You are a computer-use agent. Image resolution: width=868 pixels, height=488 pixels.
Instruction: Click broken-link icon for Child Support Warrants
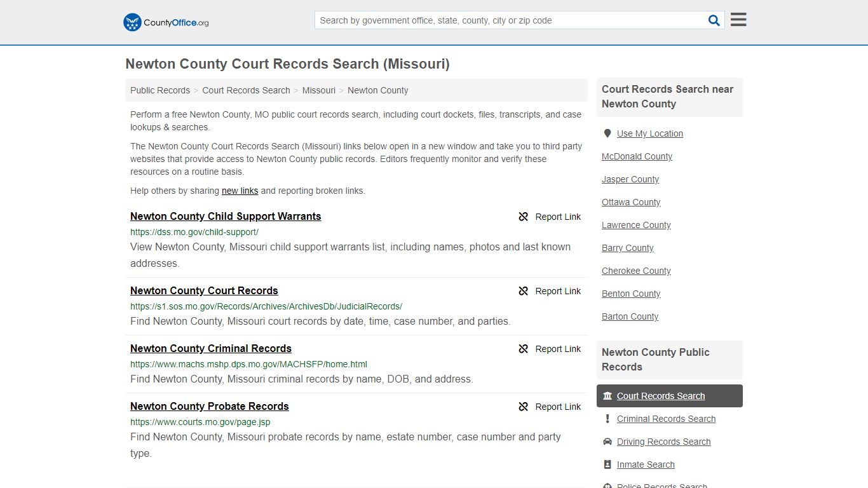[524, 217]
